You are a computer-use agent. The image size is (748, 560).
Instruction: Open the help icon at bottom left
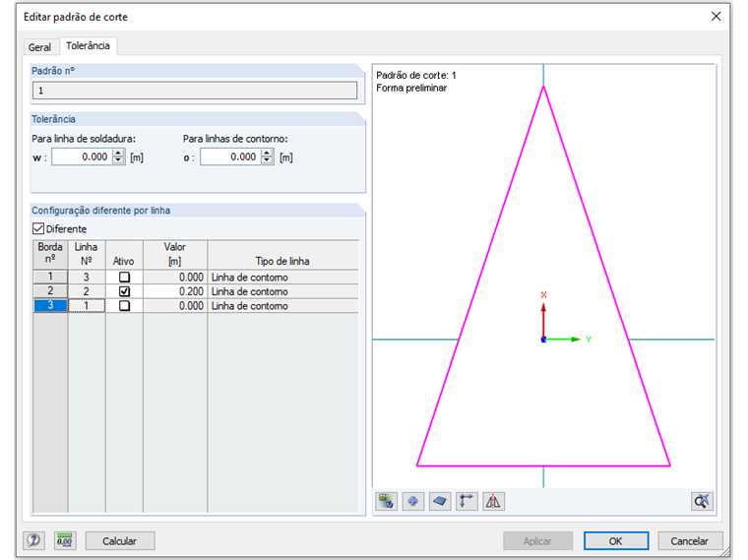pos(33,540)
